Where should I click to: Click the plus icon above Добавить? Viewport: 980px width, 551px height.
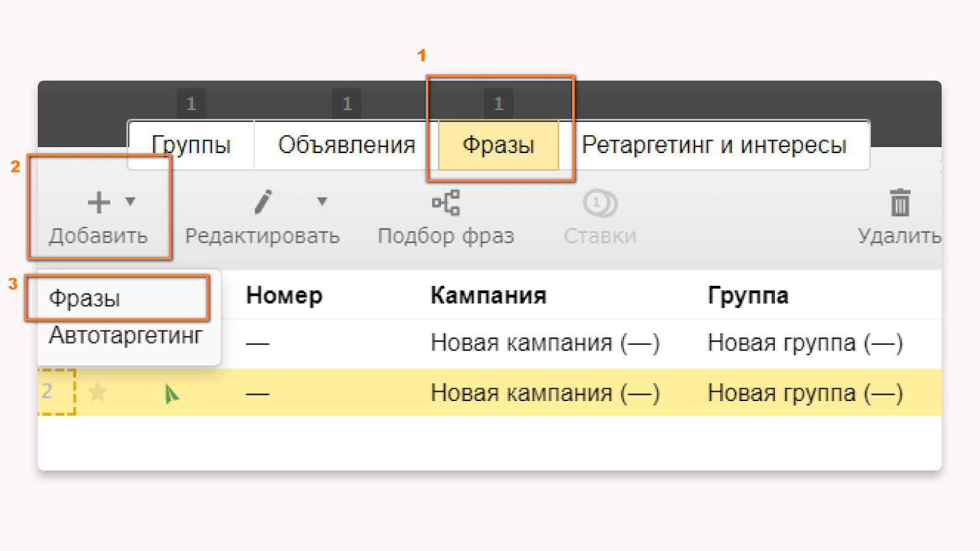[99, 202]
